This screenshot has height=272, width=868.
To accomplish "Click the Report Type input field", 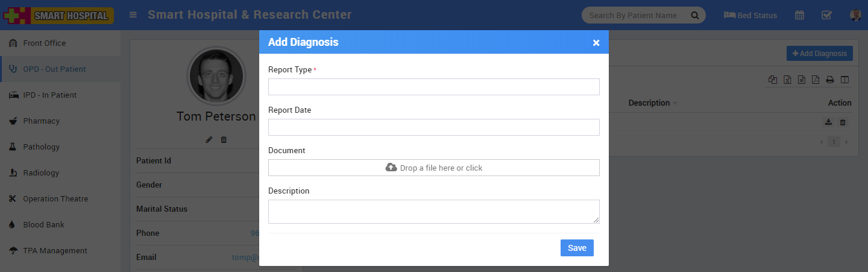I will pyautogui.click(x=433, y=87).
